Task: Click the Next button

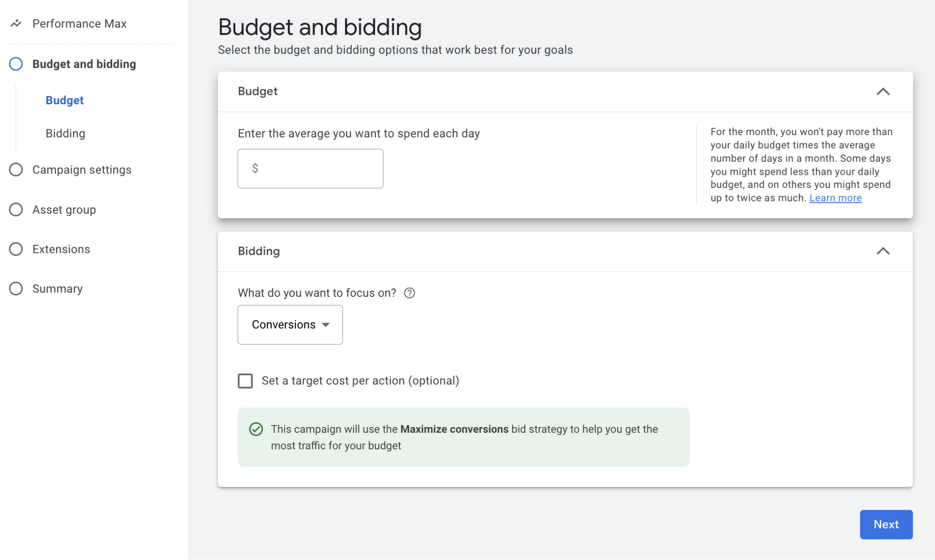Action: coord(886,524)
